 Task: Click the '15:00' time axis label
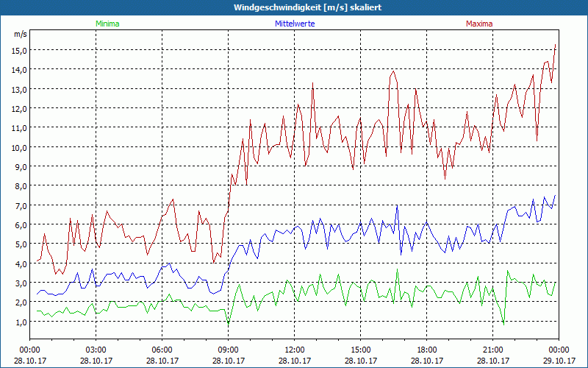(x=361, y=350)
